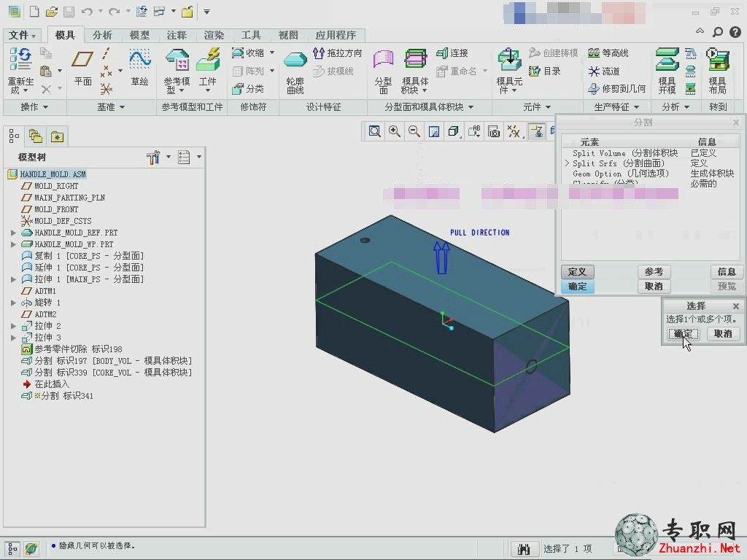This screenshot has width=747, height=560.
Task: Click 确定 button in 分割 dialog
Action: pyautogui.click(x=578, y=287)
